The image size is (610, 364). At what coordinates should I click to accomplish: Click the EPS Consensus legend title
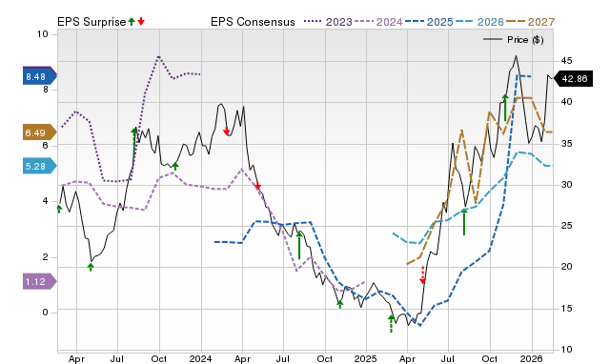coord(253,22)
